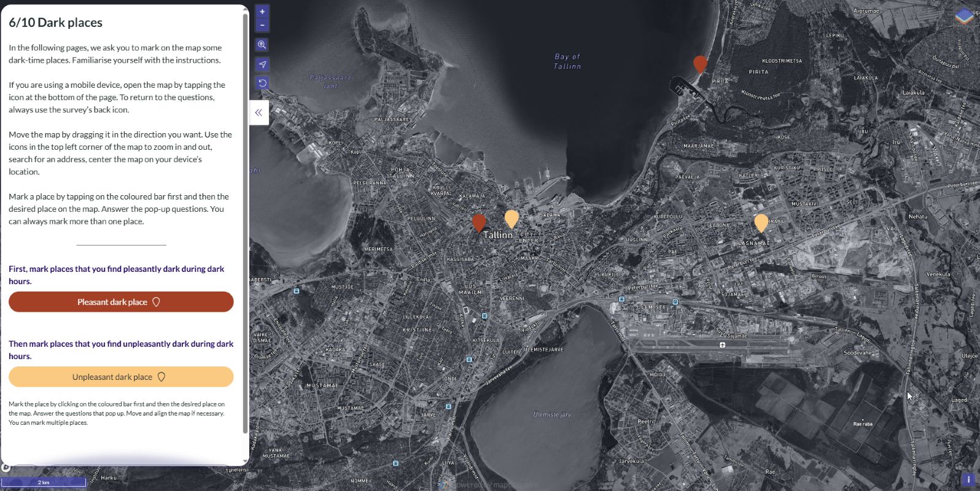Viewport: 980px width, 491px height.
Task: Select the Unpleasant dark place marker button
Action: click(121, 377)
